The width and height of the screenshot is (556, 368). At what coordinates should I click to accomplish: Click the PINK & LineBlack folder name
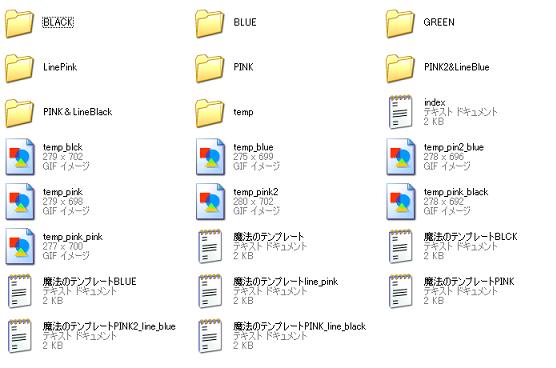77,112
